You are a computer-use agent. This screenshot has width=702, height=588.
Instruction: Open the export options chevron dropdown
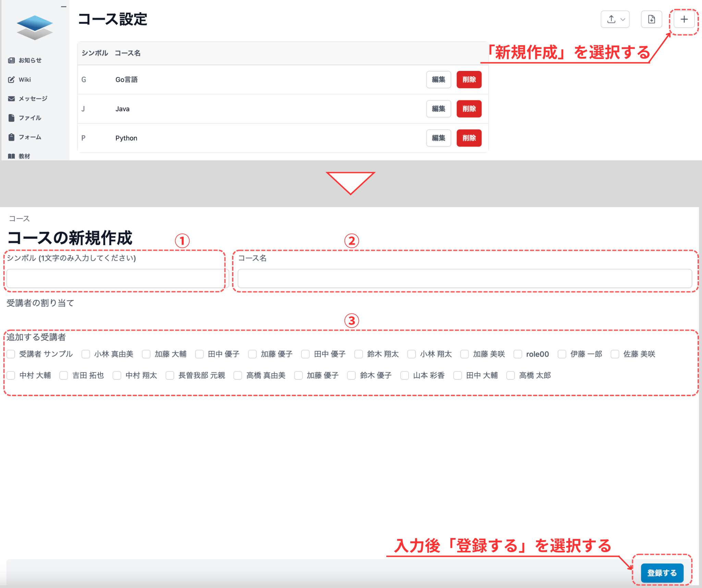click(622, 19)
